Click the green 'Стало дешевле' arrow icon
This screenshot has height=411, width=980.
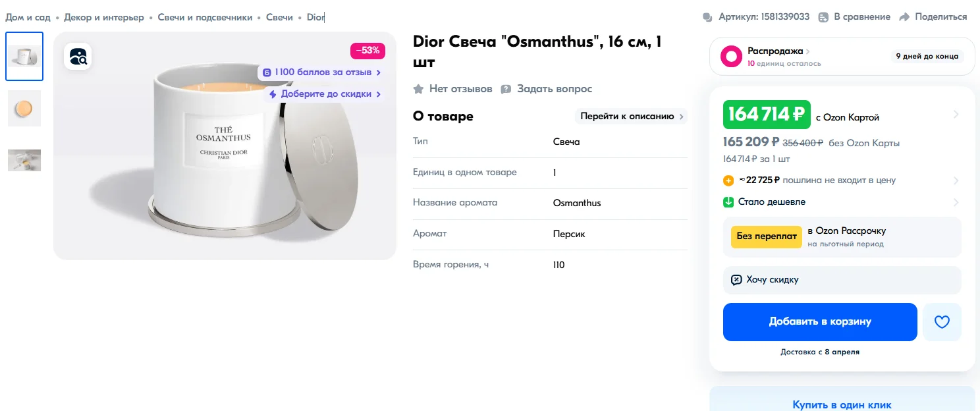pos(728,202)
